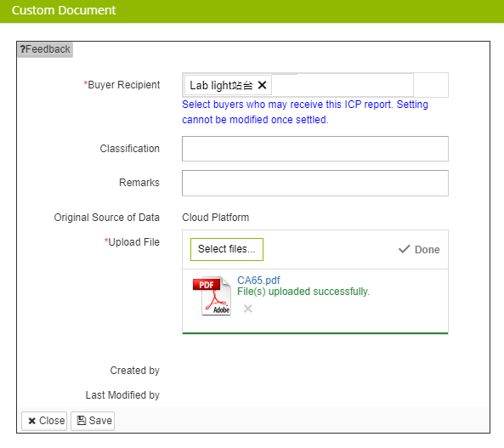
Task: Click the Adobe PDF file icon
Action: pyautogui.click(x=212, y=296)
